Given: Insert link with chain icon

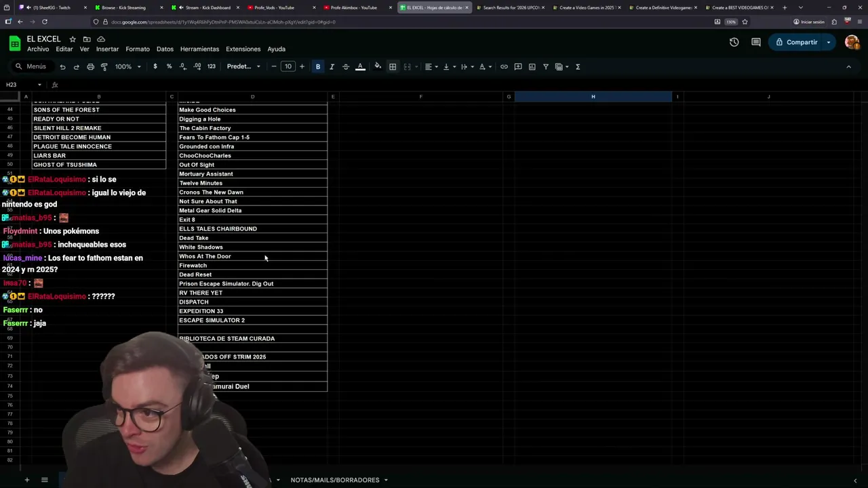Looking at the screenshot, I should coord(504,66).
